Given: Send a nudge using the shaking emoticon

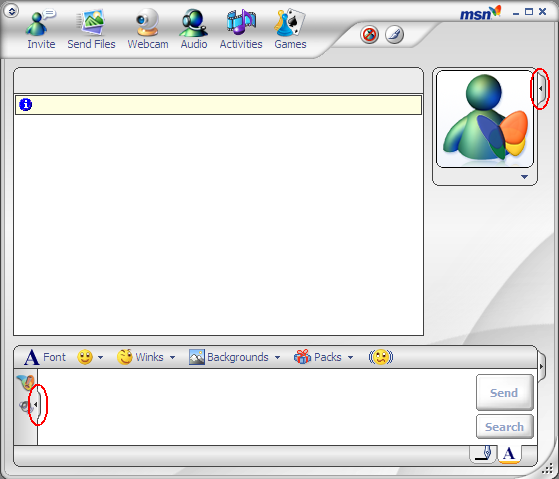Looking at the screenshot, I should [381, 357].
